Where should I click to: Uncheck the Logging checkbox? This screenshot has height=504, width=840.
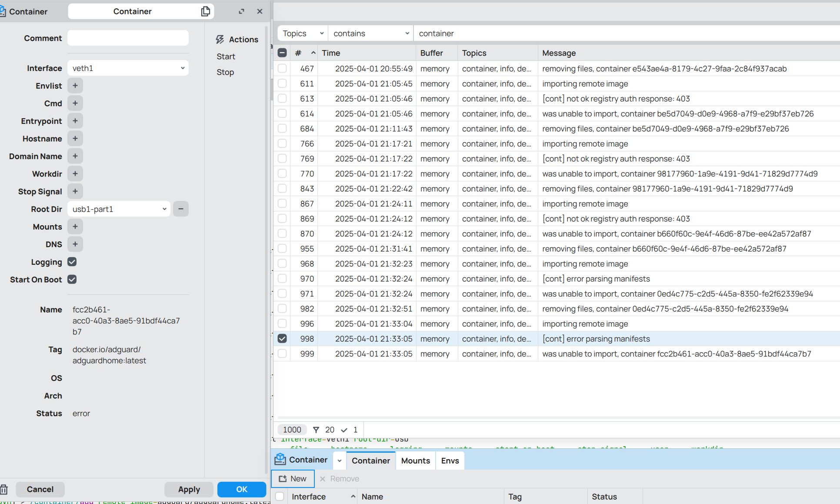(x=72, y=262)
